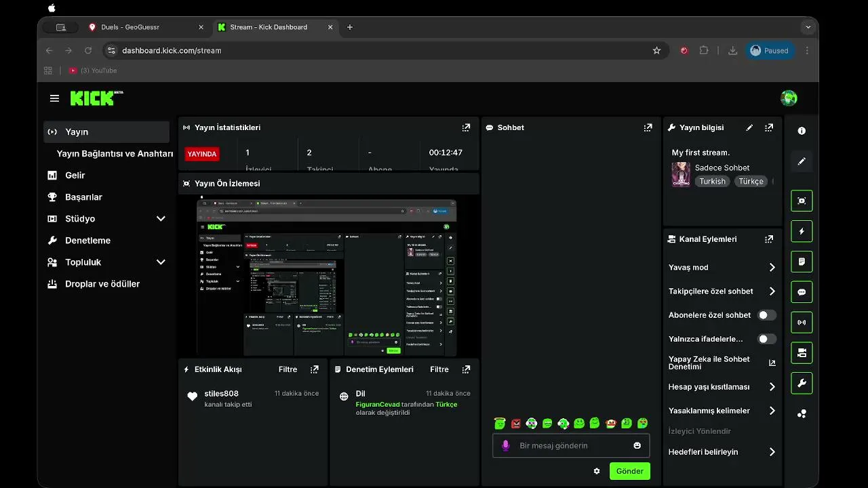Open the hamburger menu beside Kick logo
The image size is (868, 488).
(x=54, y=98)
